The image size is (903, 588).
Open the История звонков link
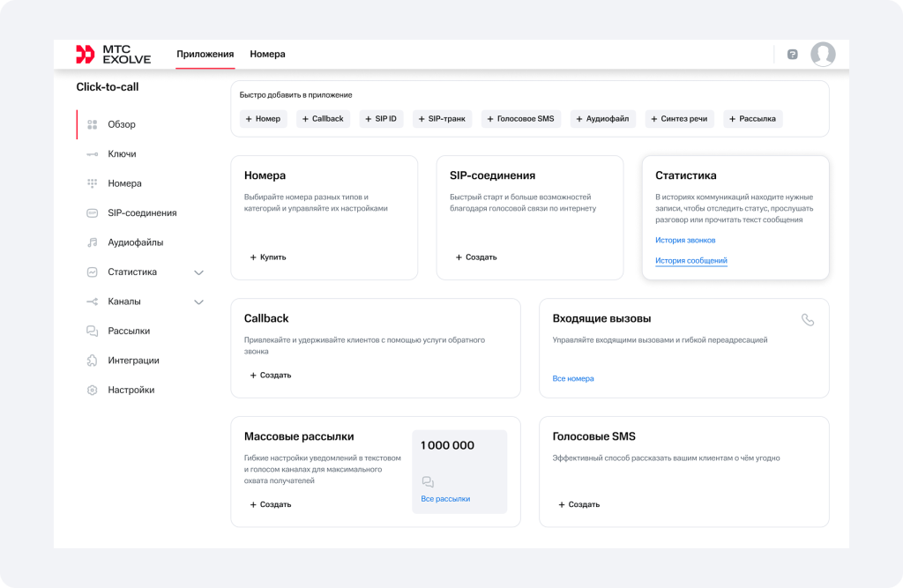685,240
